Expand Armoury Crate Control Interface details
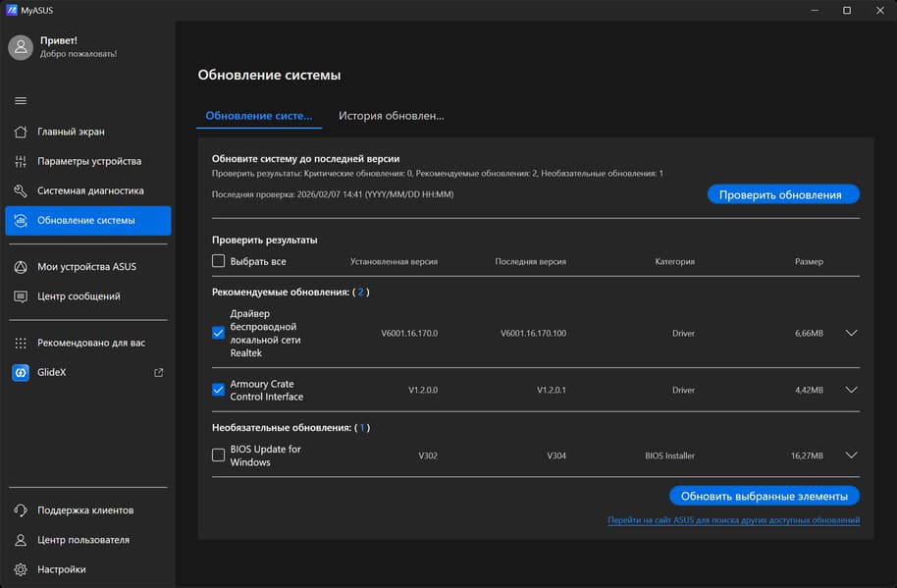The image size is (897, 588). [851, 390]
